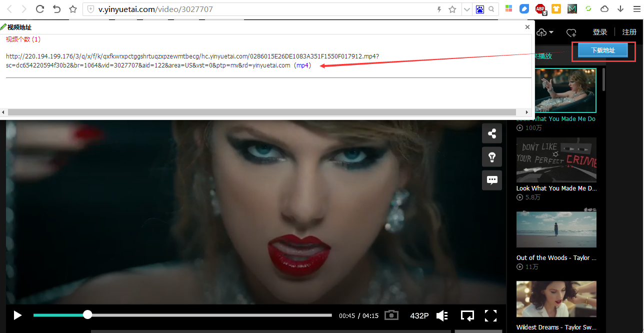This screenshot has height=333, width=644.
Task: Click the green sync arrows icon
Action: click(588, 8)
